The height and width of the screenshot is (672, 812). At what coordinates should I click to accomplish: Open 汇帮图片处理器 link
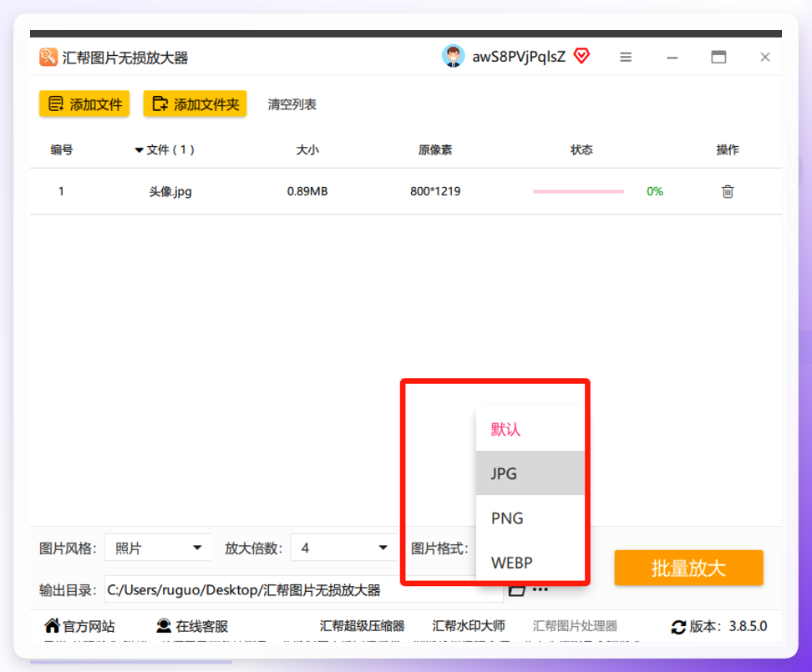pyautogui.click(x=575, y=626)
